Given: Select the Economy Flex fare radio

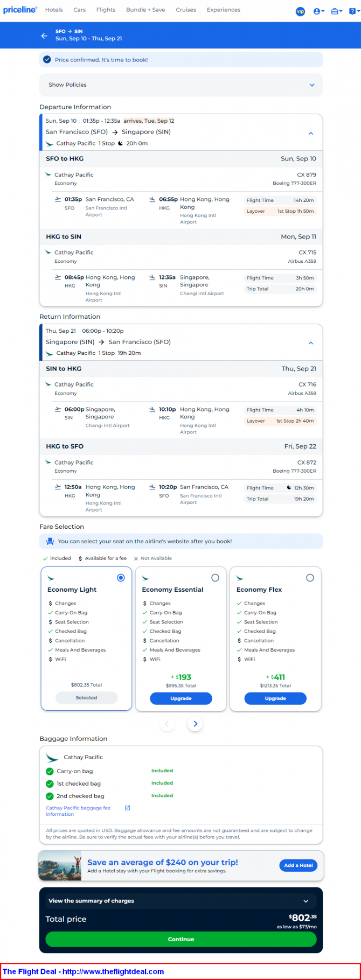Looking at the screenshot, I should 310,578.
